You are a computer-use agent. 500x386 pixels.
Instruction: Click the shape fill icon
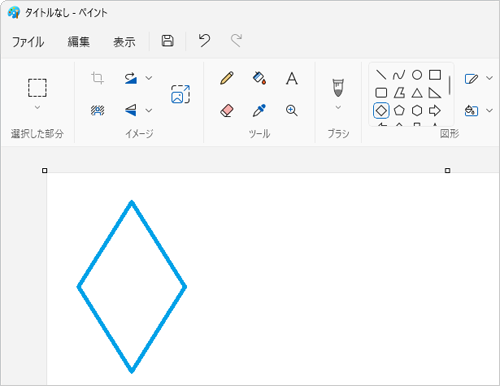point(471,111)
